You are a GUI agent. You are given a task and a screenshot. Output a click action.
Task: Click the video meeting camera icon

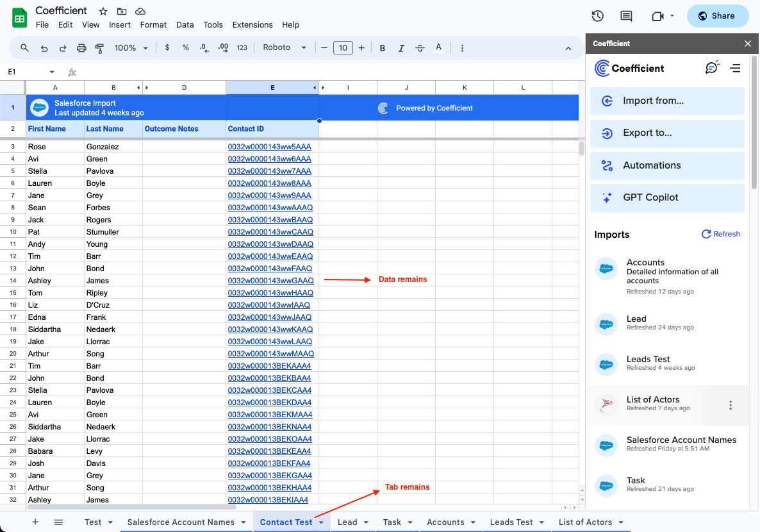click(657, 16)
